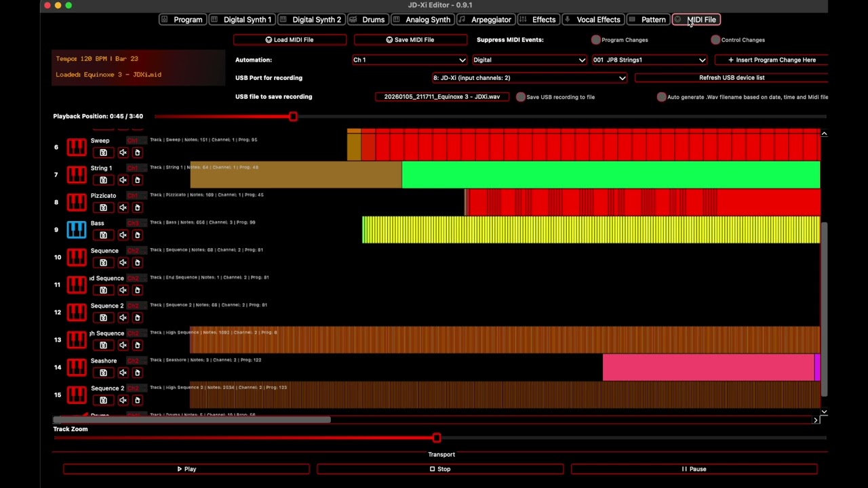Open the Automation channel dropdown Ch 1

pyautogui.click(x=409, y=60)
